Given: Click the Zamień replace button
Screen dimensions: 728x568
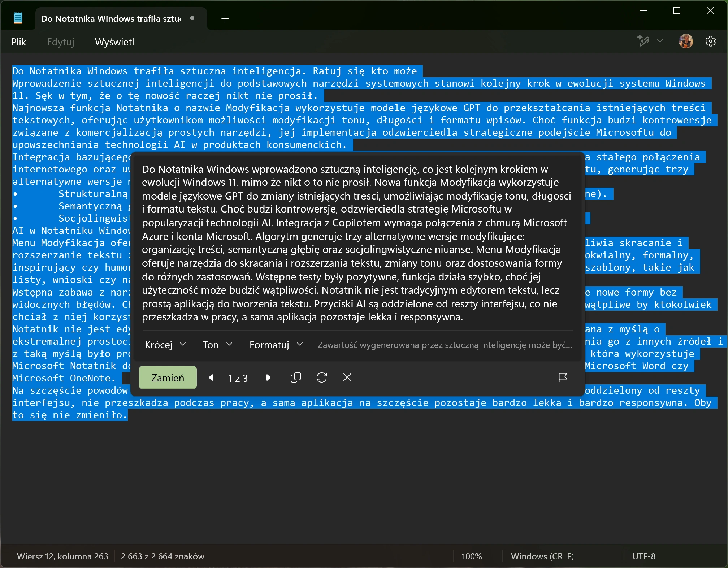Looking at the screenshot, I should click(168, 377).
